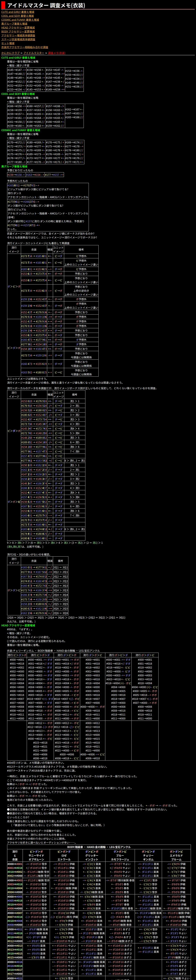Screen dimensions: 196x980
Task: Click the page title 'アイドルマスター 調査メモ(衣装)'
Action: [x=46, y=5]
